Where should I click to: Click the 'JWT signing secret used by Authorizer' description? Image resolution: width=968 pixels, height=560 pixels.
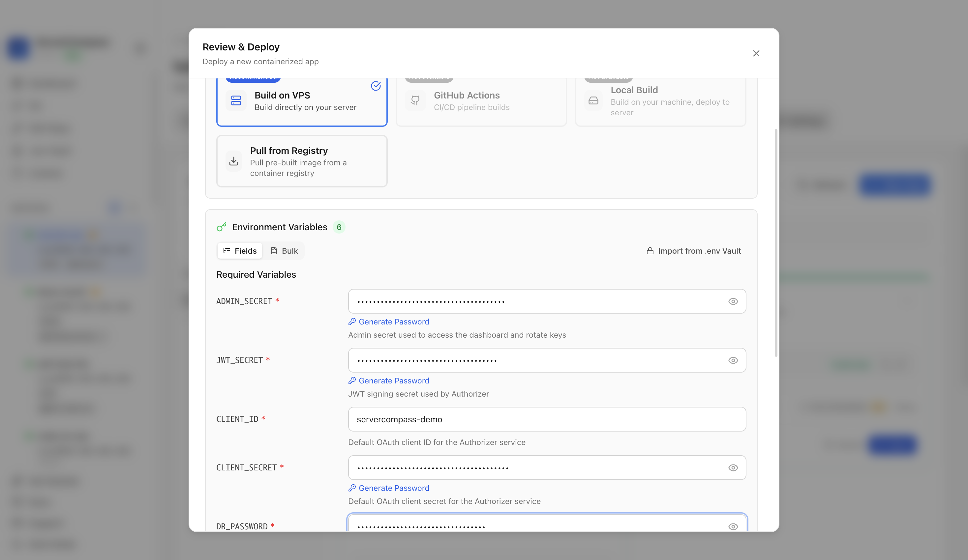tap(418, 394)
